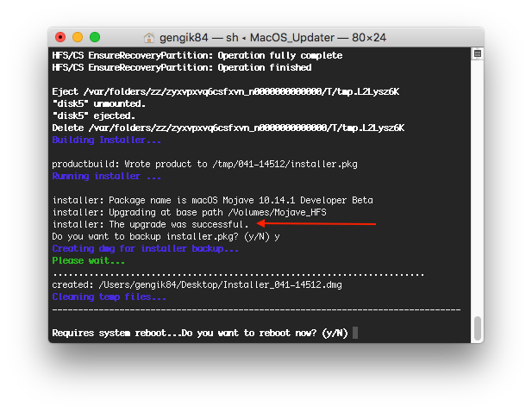532x412 pixels.
Task: Click the 'Operation finished' line
Action: 182,67
